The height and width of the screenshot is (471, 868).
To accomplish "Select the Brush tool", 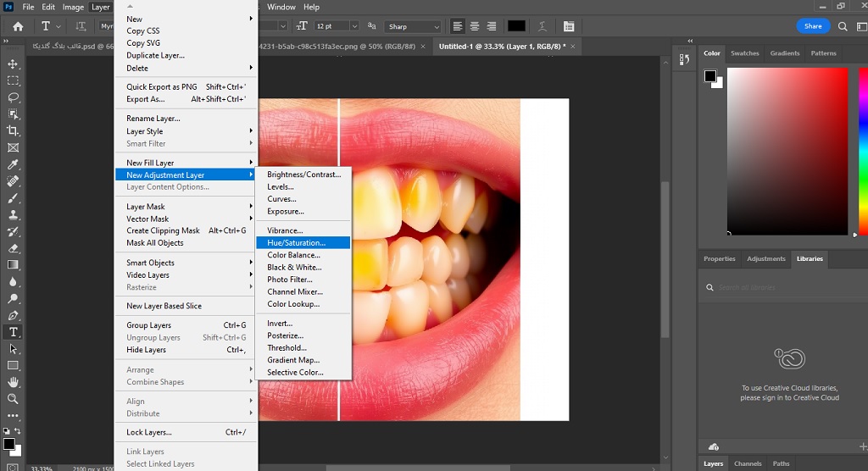I will (x=14, y=197).
